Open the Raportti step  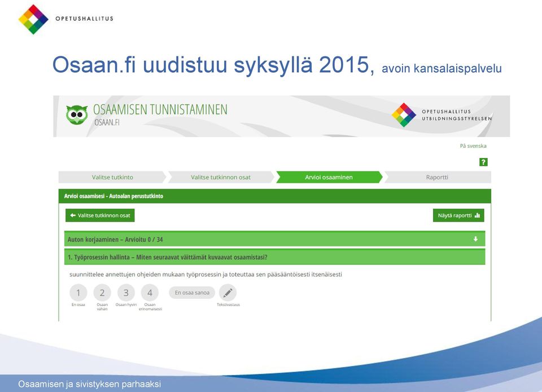point(437,177)
